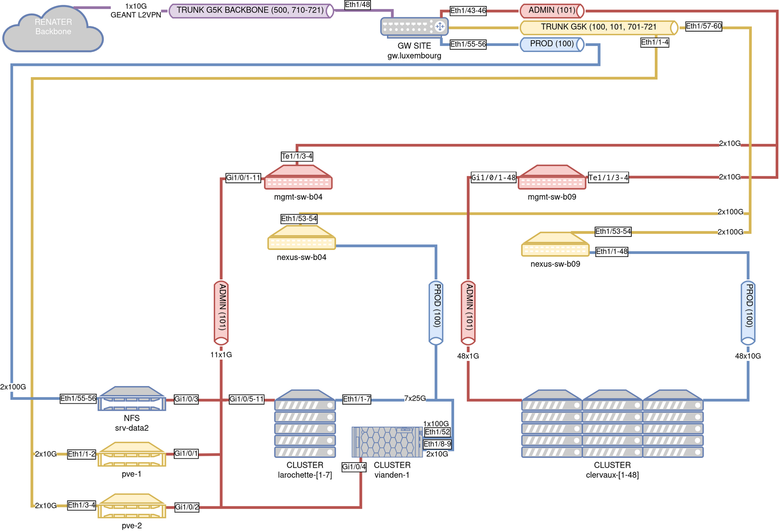780x532 pixels.
Task: Click the Eth1/1-7 port label
Action: pos(357,399)
